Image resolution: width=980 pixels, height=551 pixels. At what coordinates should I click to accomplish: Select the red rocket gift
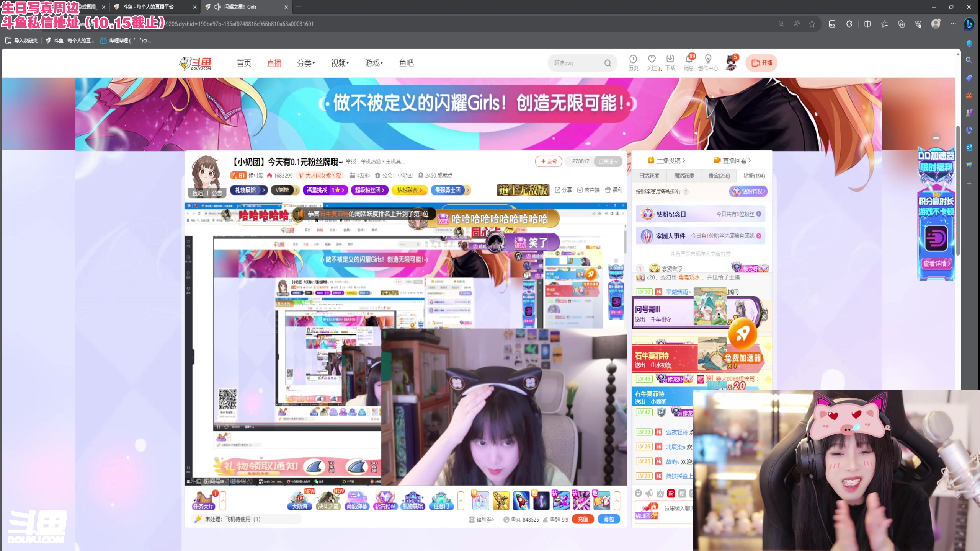pyautogui.click(x=521, y=501)
